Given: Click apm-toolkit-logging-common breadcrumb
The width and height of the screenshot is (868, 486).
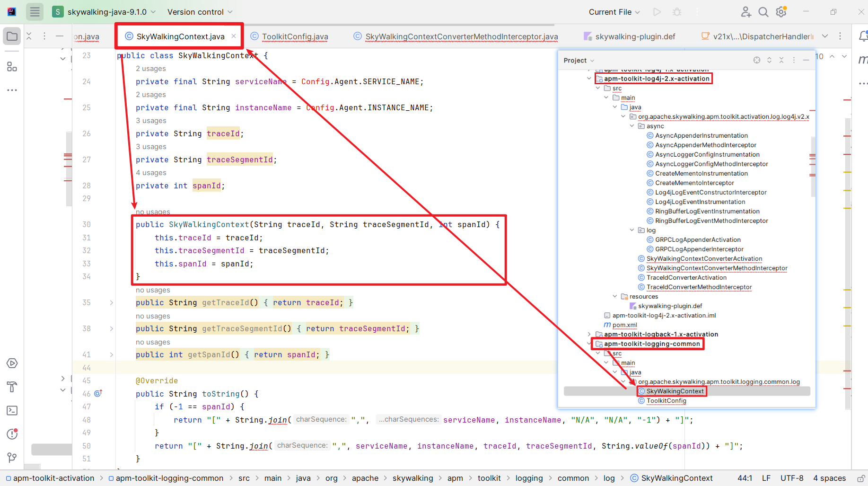Looking at the screenshot, I should 166,478.
